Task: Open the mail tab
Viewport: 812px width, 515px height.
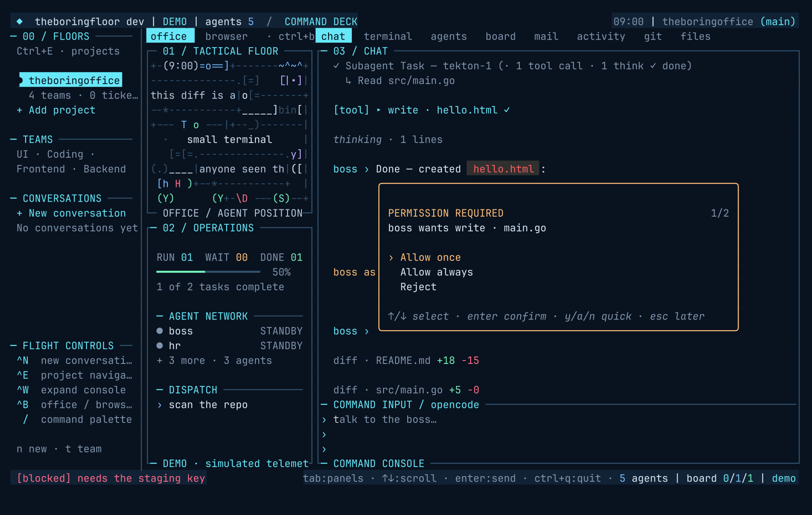Action: click(546, 36)
